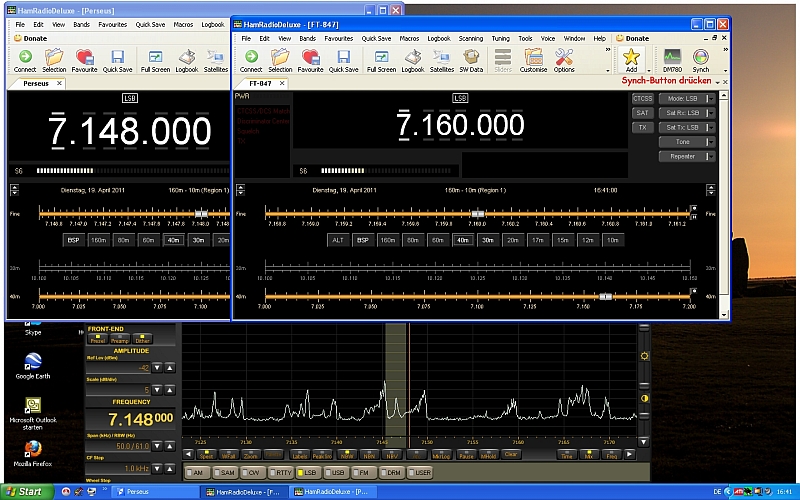
Task: Click ALT button in FT-847 band row
Action: (x=338, y=240)
